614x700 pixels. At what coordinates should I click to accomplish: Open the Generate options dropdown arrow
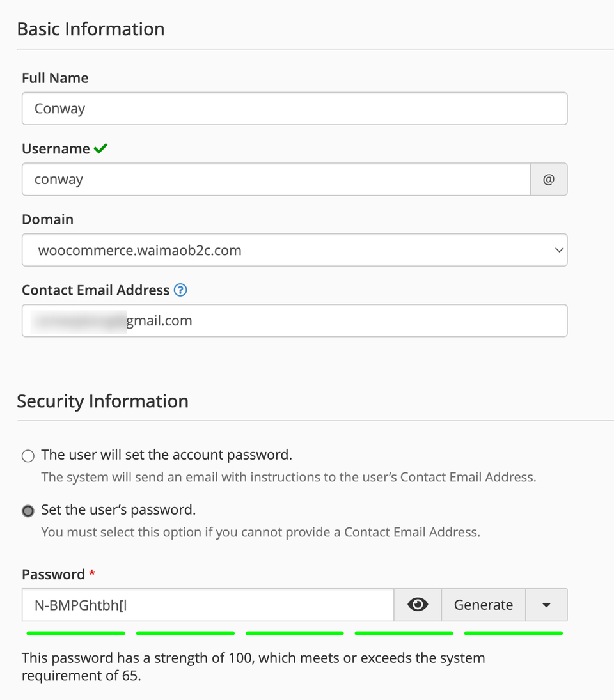pyautogui.click(x=546, y=605)
